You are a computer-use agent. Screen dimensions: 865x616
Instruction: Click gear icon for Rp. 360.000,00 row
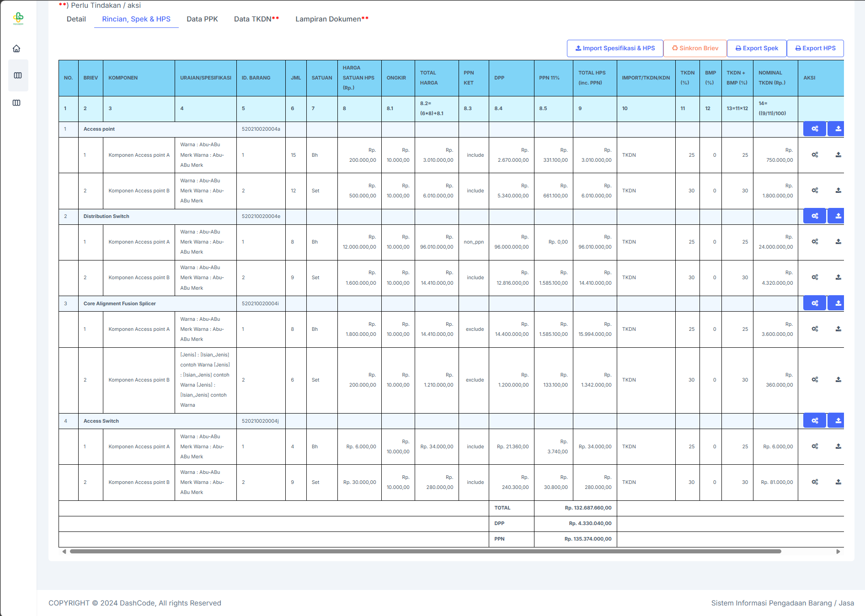point(815,380)
